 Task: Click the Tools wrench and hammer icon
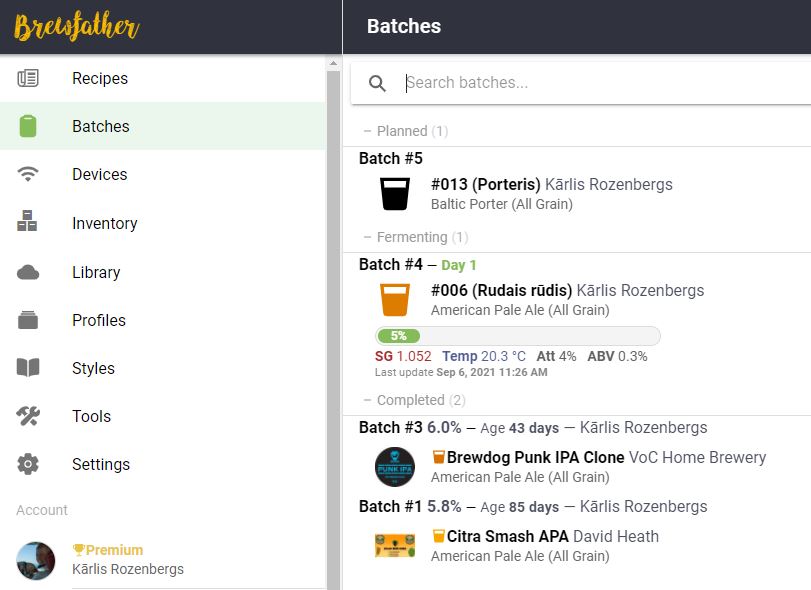[28, 416]
